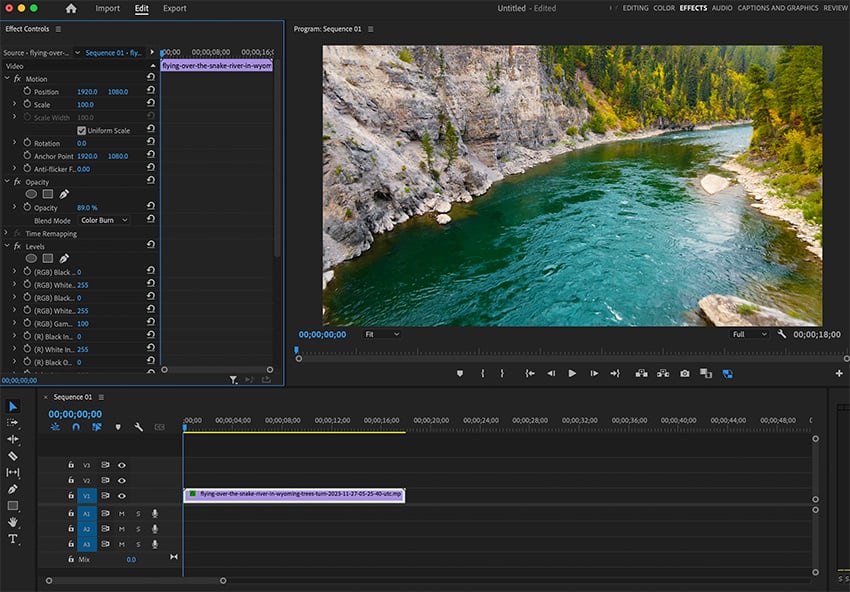Collapse the Levels effect group
The width and height of the screenshot is (850, 592).
[x=7, y=246]
